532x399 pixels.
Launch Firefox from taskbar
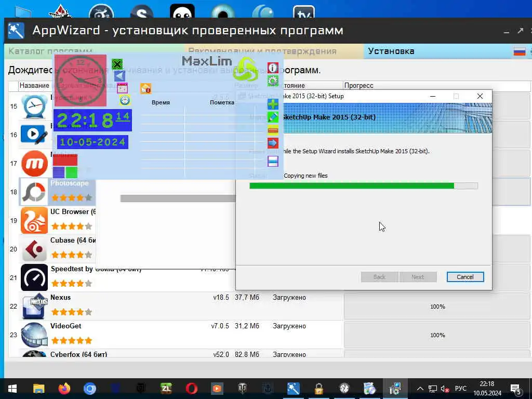pos(64,389)
